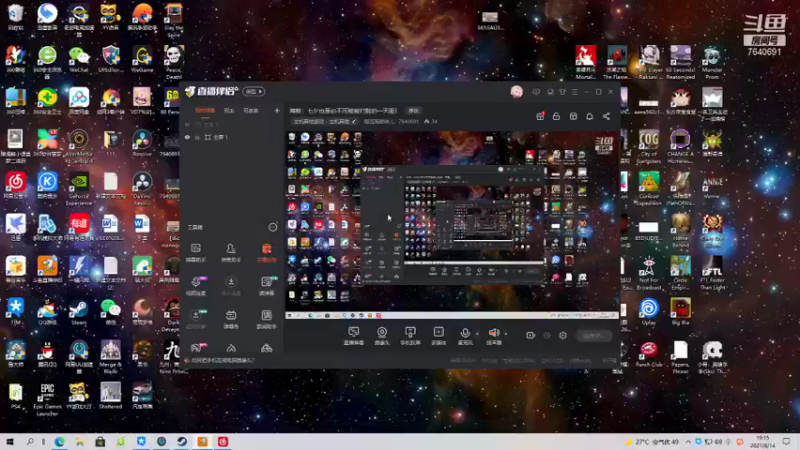800x450 pixels.
Task: Click the package box icon beside the bell
Action: (573, 116)
